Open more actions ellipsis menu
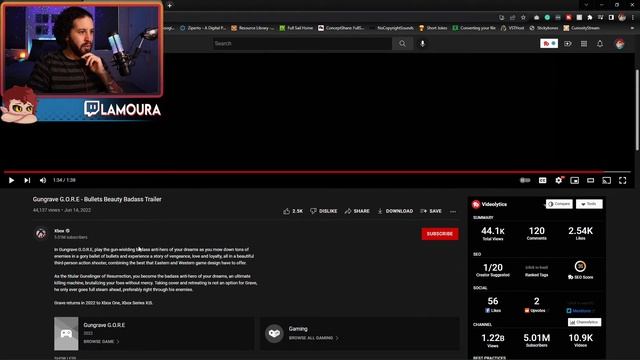The image size is (640, 360). 453,211
